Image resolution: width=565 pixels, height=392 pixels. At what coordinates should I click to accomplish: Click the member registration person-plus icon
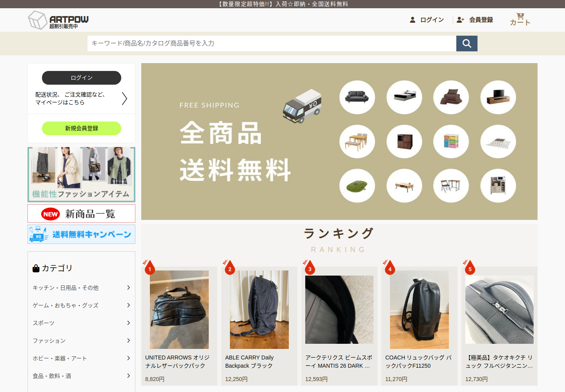pyautogui.click(x=460, y=20)
